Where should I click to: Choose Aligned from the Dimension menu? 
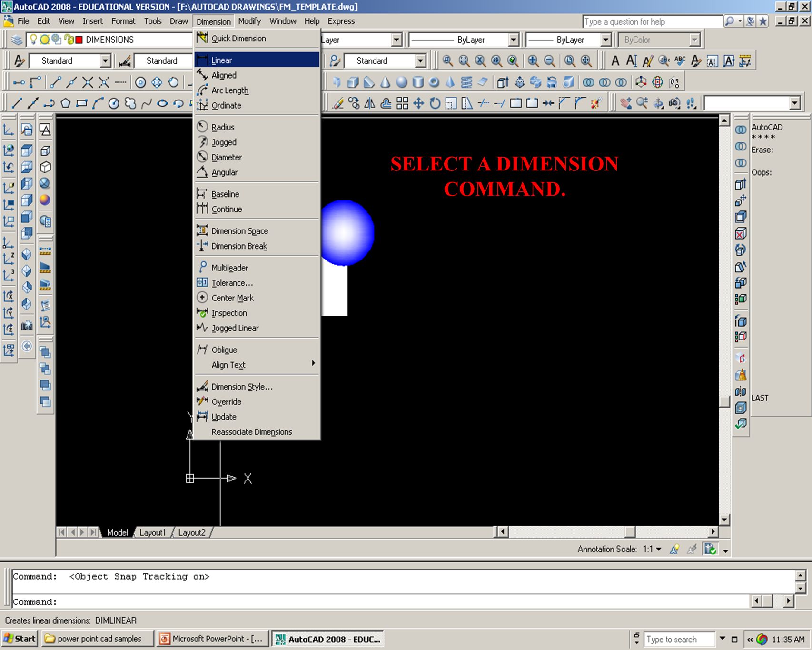point(257,75)
